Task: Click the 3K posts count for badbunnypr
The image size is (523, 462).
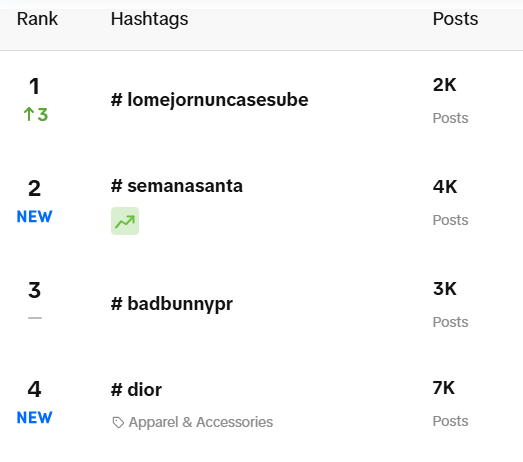Action: point(445,289)
